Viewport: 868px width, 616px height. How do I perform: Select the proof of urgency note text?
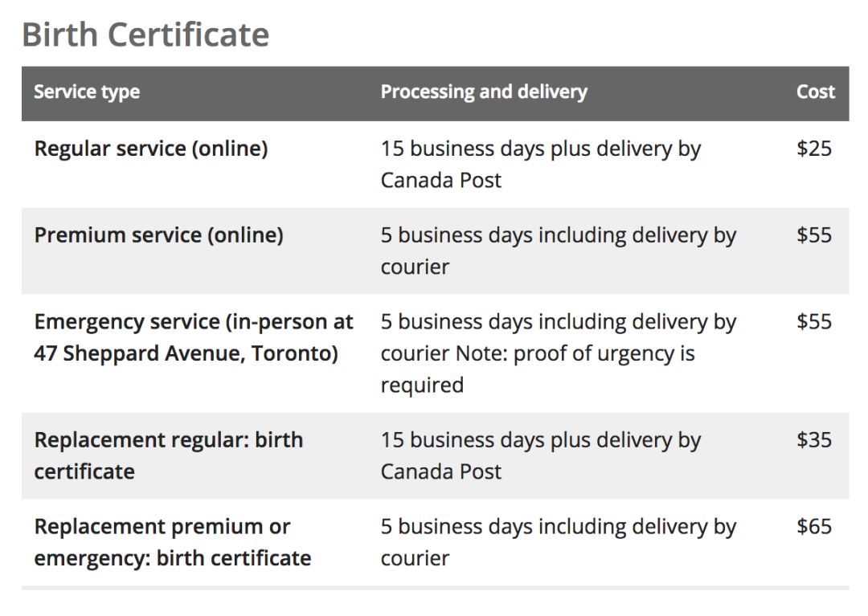click(575, 354)
